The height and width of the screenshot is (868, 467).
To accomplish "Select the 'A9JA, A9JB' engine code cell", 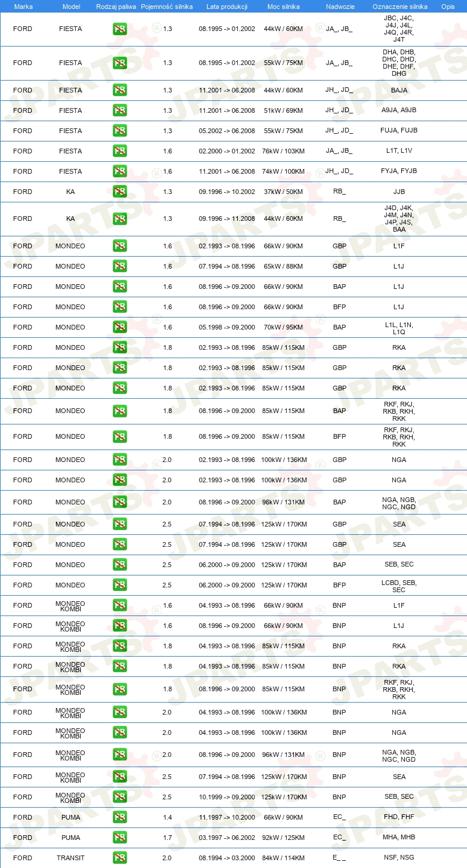I will pyautogui.click(x=399, y=110).
